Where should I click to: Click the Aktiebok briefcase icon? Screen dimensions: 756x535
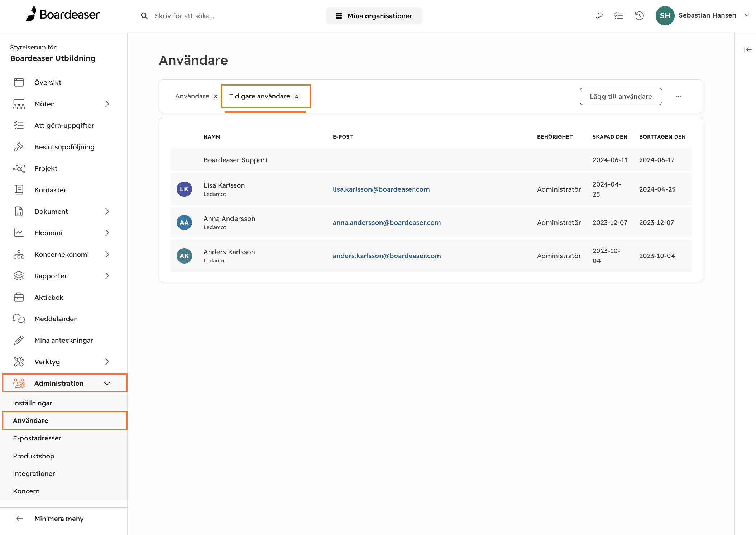pos(19,297)
